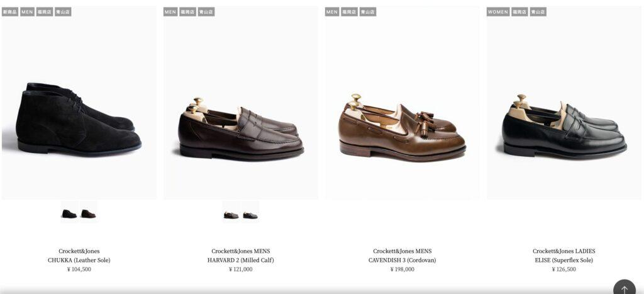Click the MEN tag on the CAVENDISH 3 product

coord(332,12)
